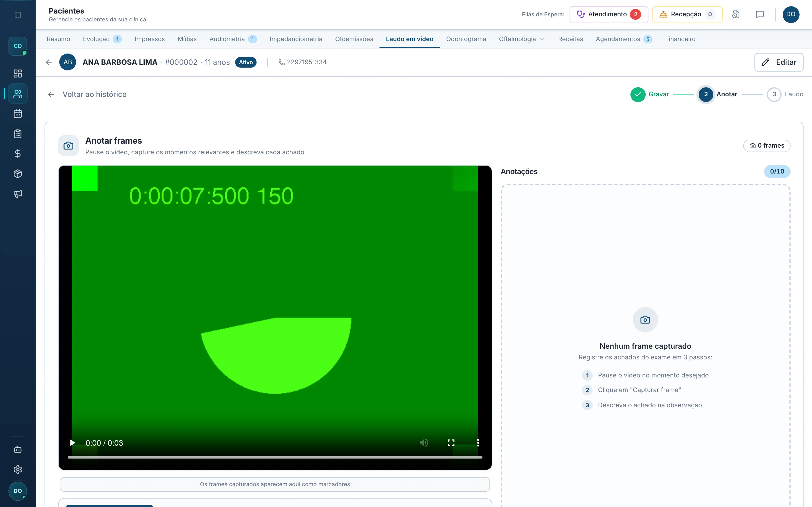Screen dimensions: 812x507
Task: Open the chat messages icon in header
Action: [760, 14]
